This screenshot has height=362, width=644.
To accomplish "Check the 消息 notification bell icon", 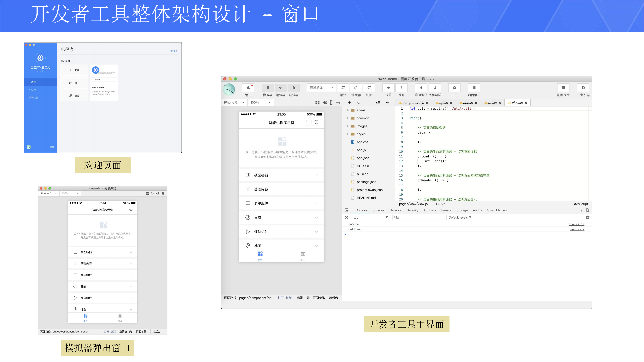I will coord(248,87).
